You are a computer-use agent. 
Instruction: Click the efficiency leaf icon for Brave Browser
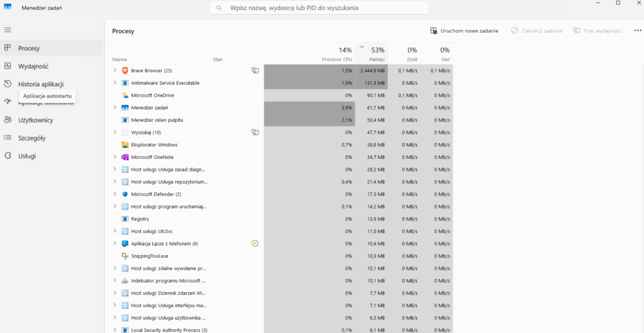[255, 70]
